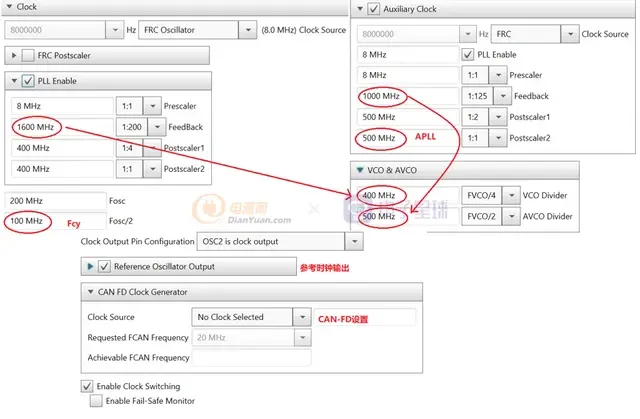The image size is (640, 419).
Task: Disable the Enable Clock Switching checkbox
Action: pos(86,385)
